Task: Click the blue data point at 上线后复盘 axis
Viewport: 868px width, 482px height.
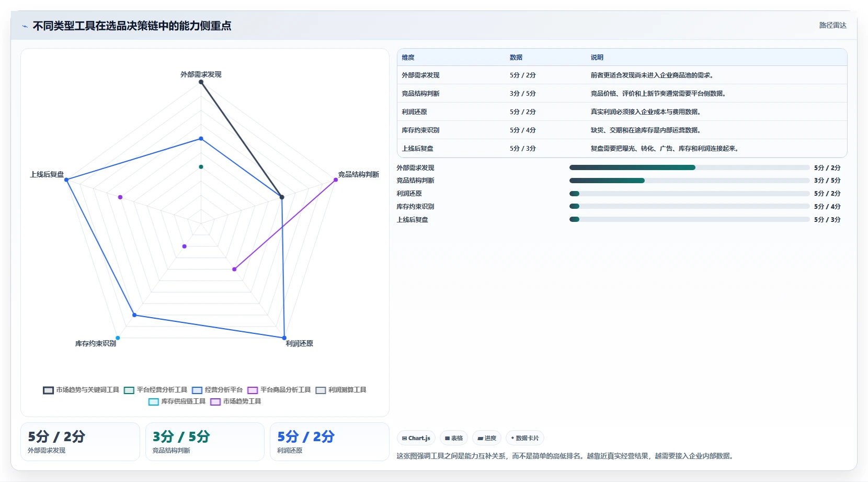Action: click(66, 180)
